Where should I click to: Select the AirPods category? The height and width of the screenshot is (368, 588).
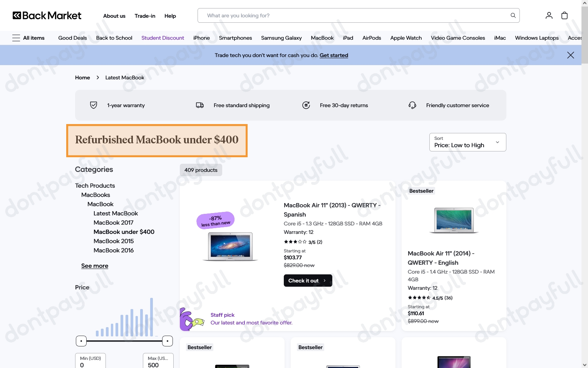tap(372, 38)
